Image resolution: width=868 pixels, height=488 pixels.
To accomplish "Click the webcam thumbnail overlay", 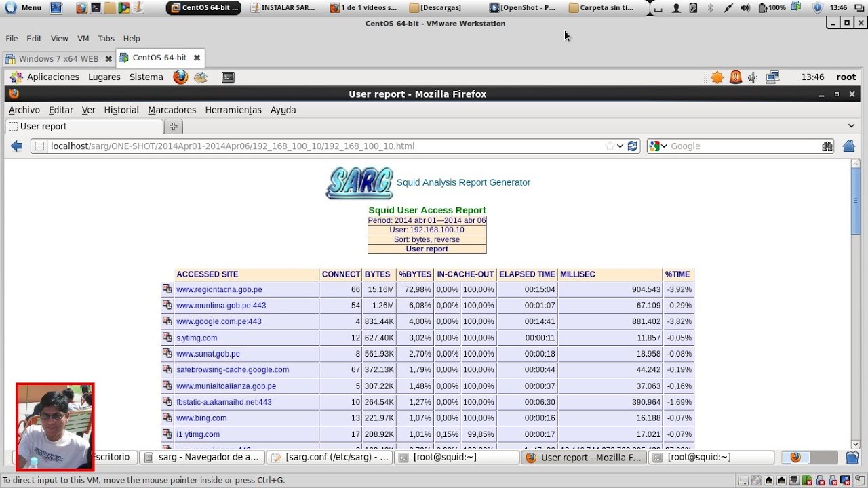I will tap(55, 426).
